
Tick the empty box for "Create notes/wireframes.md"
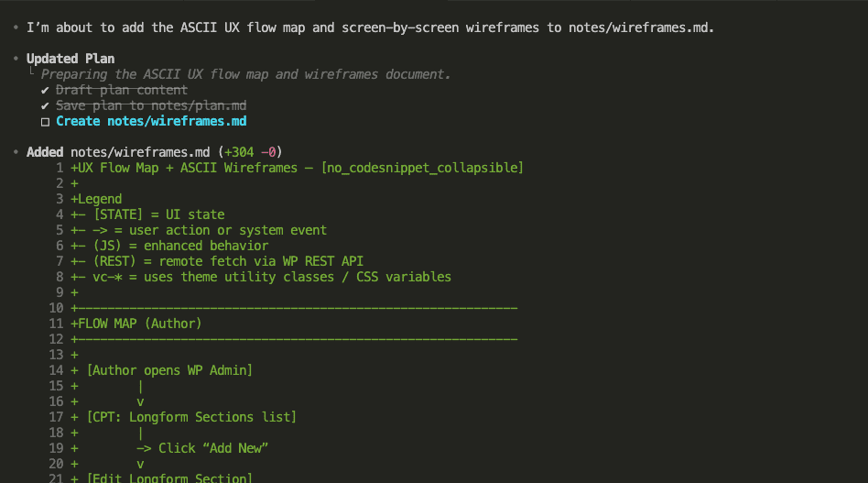[45, 121]
